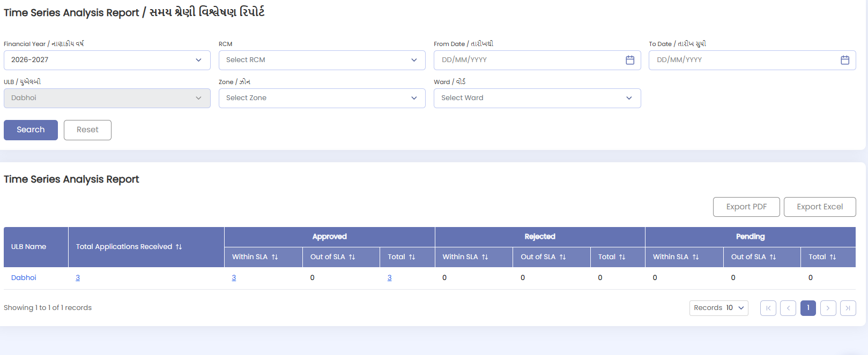Click the Rejected group header
Viewport: 868px width, 355px height.
pos(540,237)
